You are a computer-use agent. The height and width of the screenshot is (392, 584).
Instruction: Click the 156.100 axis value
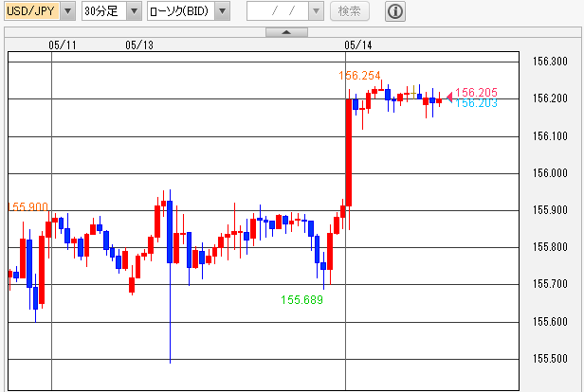550,136
